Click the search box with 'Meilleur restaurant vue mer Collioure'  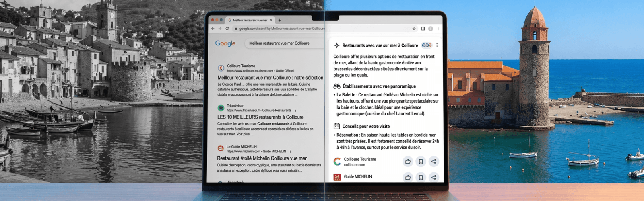click(285, 43)
